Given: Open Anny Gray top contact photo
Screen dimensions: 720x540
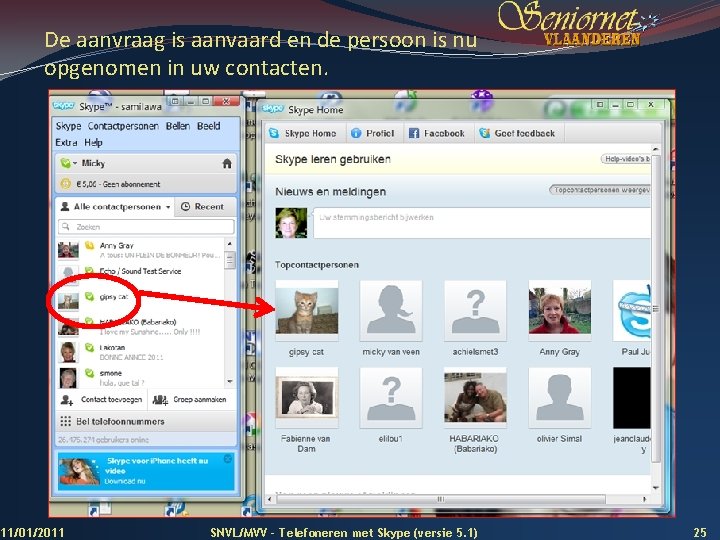Looking at the screenshot, I should coord(560,310).
